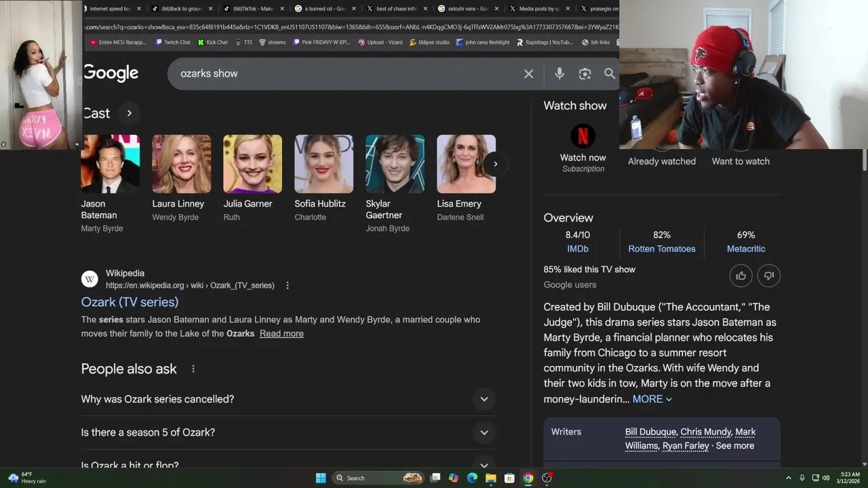Click the magnifying glass search icon
This screenshot has width=868, height=488.
click(610, 74)
